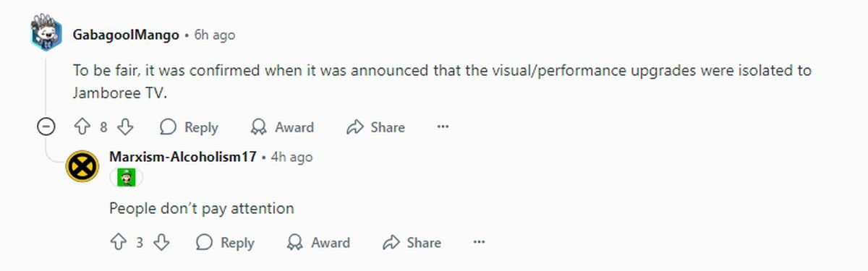Open more options on GabagoolMango's comment

point(443,127)
